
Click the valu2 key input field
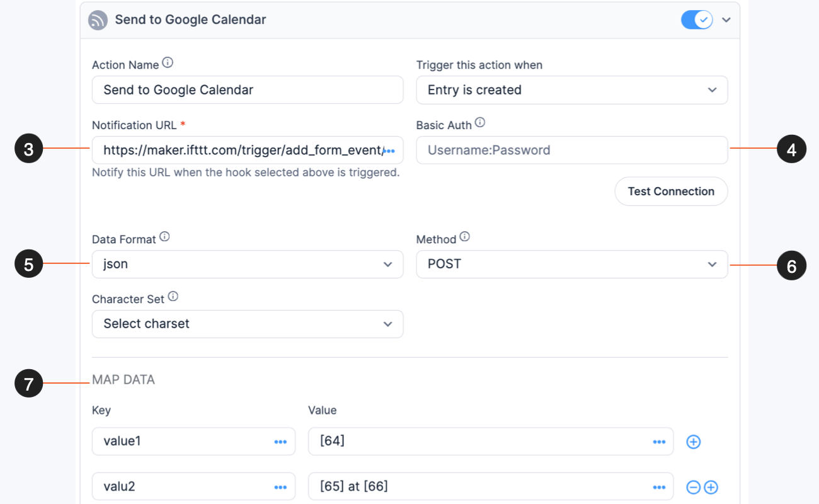193,486
